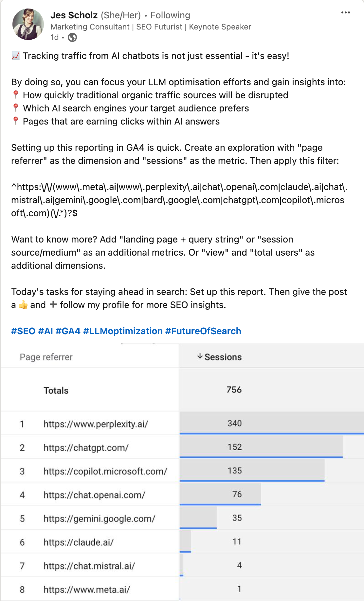Open the #LLMoptimization hashtag
The width and height of the screenshot is (364, 601).
[123, 331]
